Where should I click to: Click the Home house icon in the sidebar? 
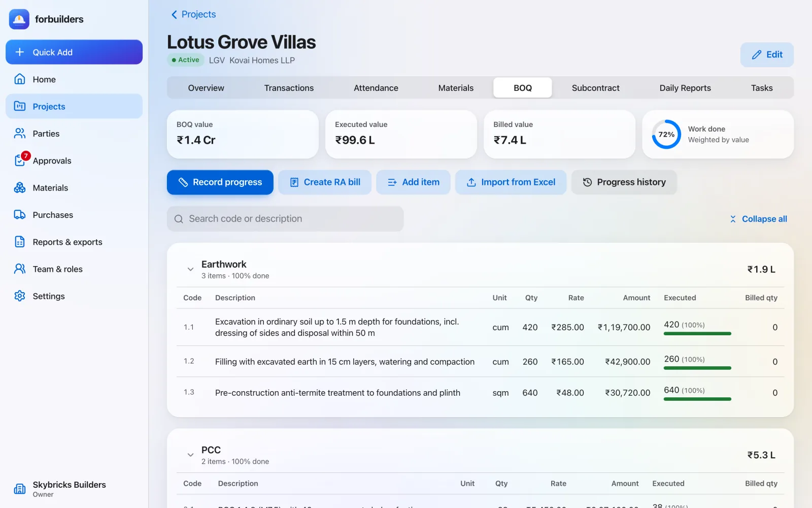[x=20, y=79]
